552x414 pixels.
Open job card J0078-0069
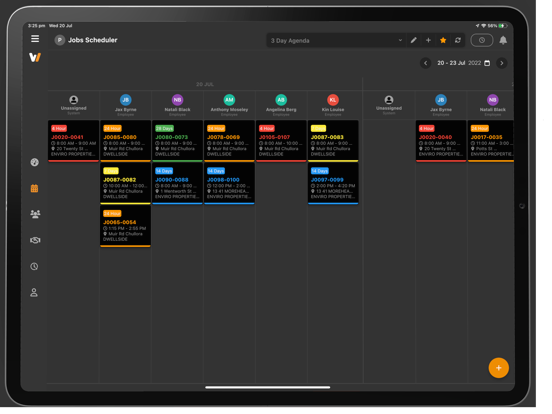click(229, 141)
